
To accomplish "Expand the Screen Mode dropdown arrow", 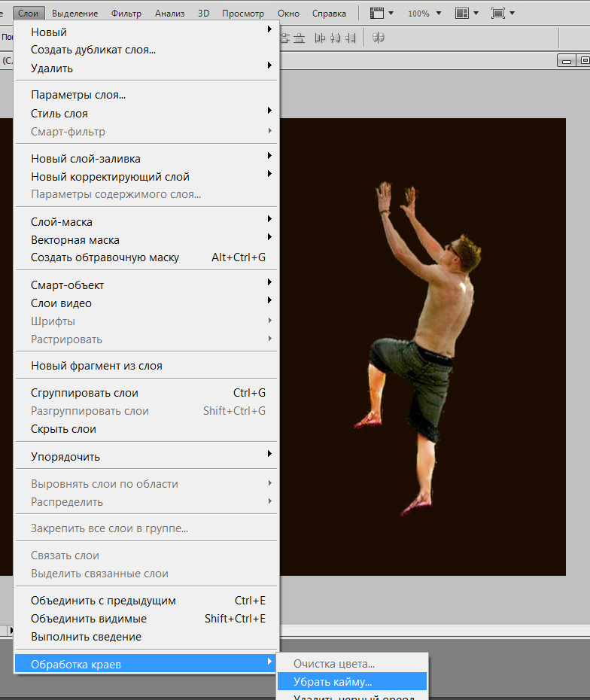I will (512, 14).
